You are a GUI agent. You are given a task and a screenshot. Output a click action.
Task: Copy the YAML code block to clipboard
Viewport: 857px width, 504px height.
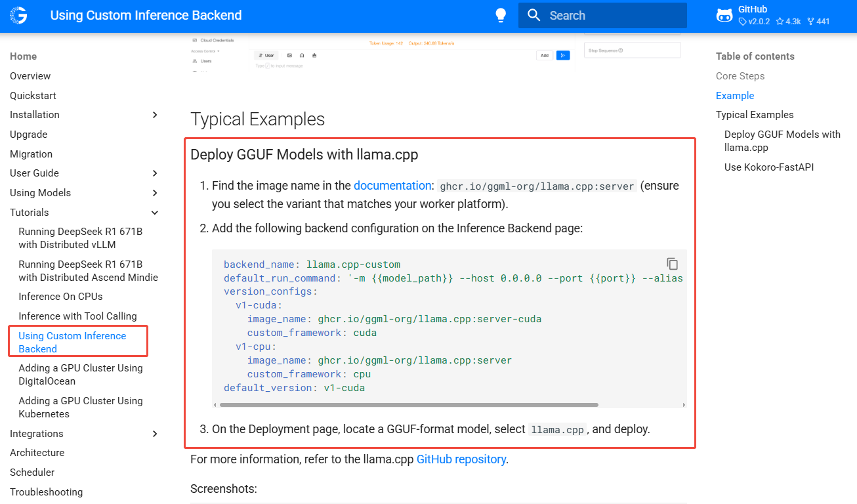673,264
